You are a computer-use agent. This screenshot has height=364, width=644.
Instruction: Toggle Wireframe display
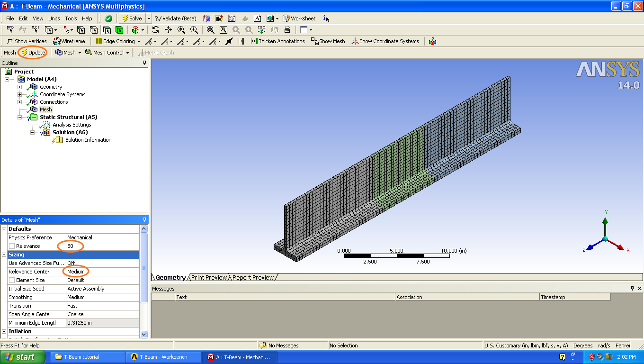coord(69,41)
